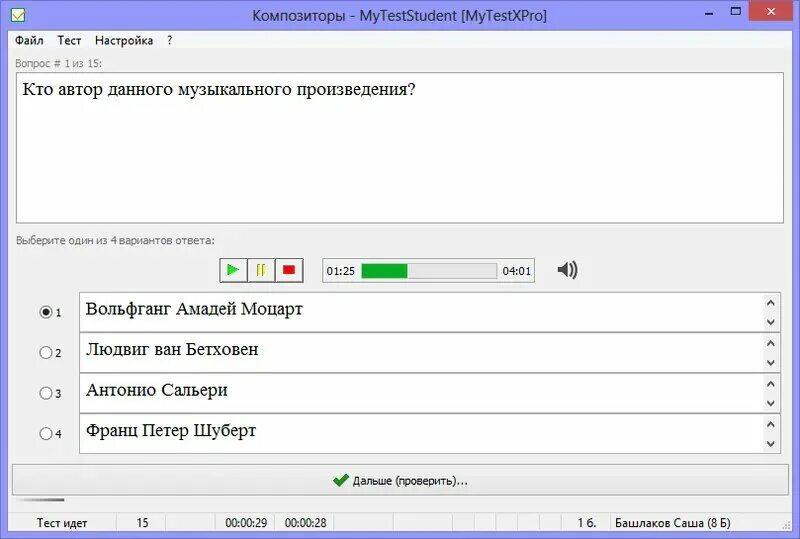The width and height of the screenshot is (800, 539).
Task: Click student name Башлаков Саша (8 Б)
Action: (x=672, y=523)
